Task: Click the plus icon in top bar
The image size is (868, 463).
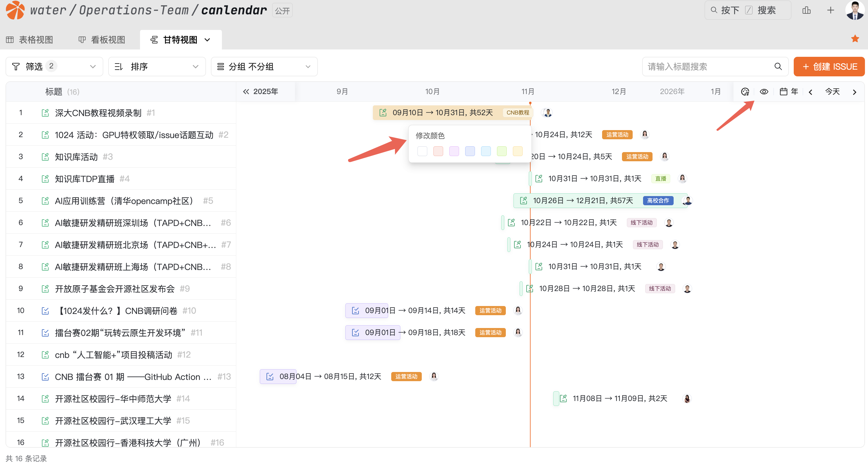Action: (830, 10)
